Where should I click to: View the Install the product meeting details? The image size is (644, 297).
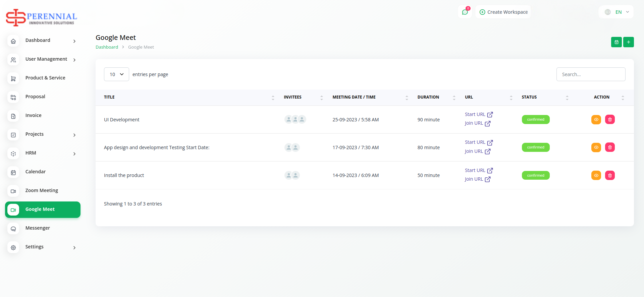point(596,175)
